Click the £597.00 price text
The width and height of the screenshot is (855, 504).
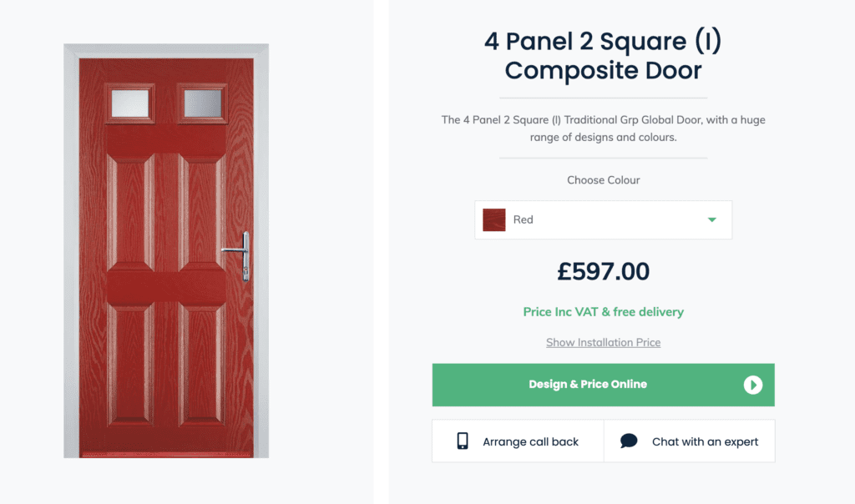[x=603, y=271]
